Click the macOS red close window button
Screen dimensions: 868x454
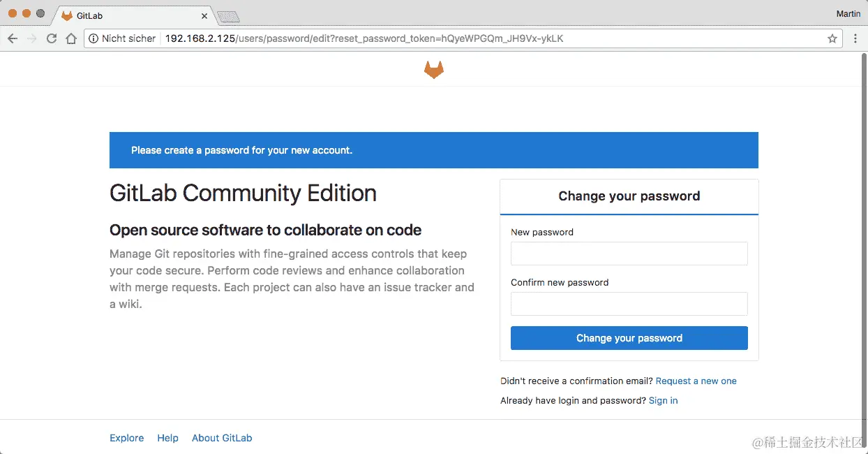[x=13, y=13]
